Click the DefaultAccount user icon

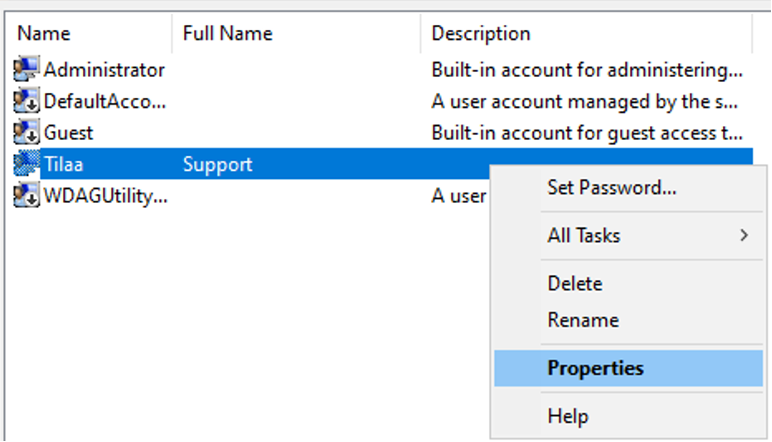click(x=26, y=100)
